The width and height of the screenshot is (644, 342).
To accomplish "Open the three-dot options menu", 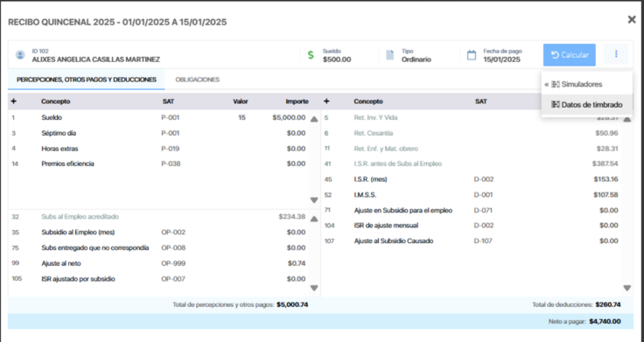I will [616, 54].
